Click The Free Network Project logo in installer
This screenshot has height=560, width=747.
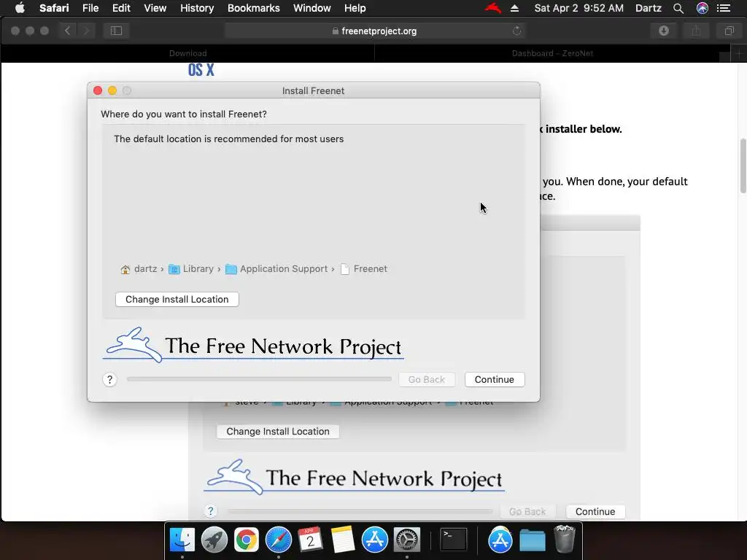pos(253,345)
